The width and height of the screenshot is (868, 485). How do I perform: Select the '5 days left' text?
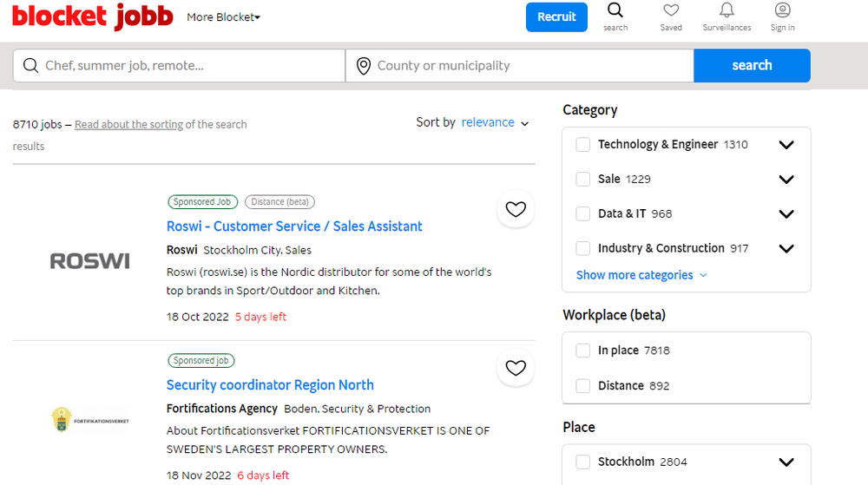pyautogui.click(x=260, y=317)
